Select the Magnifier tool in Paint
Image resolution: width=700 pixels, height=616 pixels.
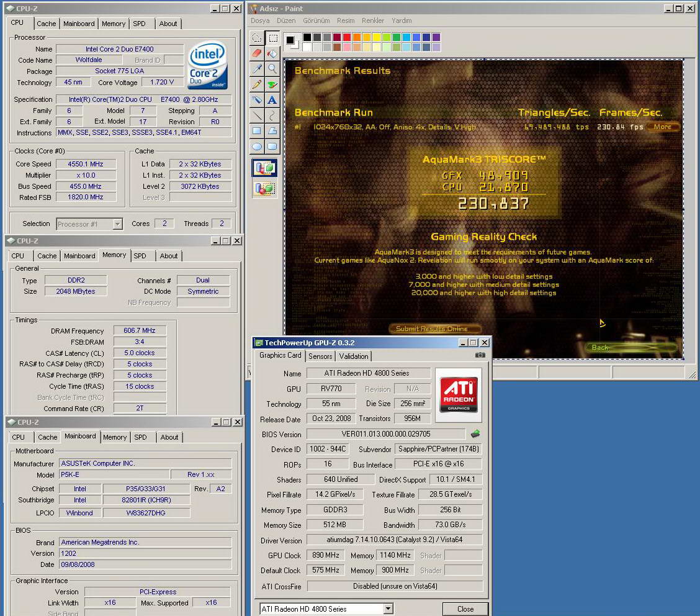(272, 69)
